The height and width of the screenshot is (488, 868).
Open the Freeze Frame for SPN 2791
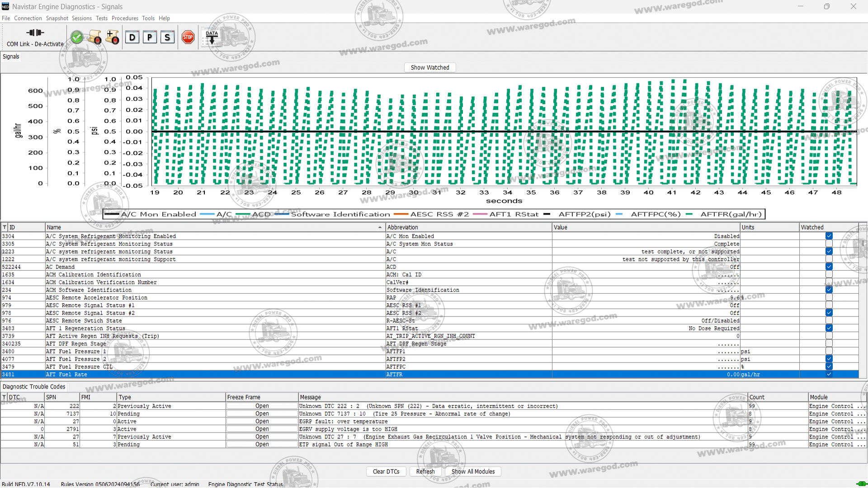(261, 429)
